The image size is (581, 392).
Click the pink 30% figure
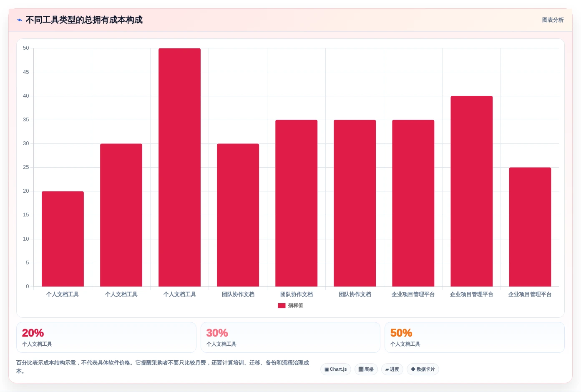[x=217, y=333]
